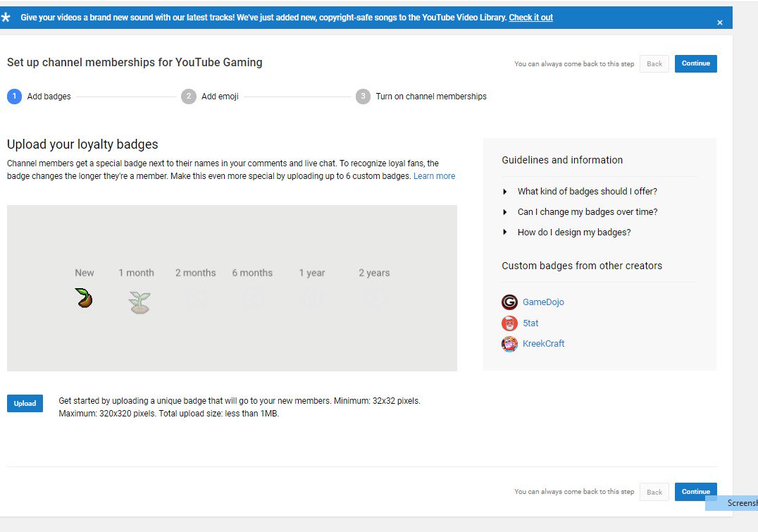Image resolution: width=758 pixels, height=532 pixels.
Task: Select step 2 Add emoji circle
Action: [189, 97]
